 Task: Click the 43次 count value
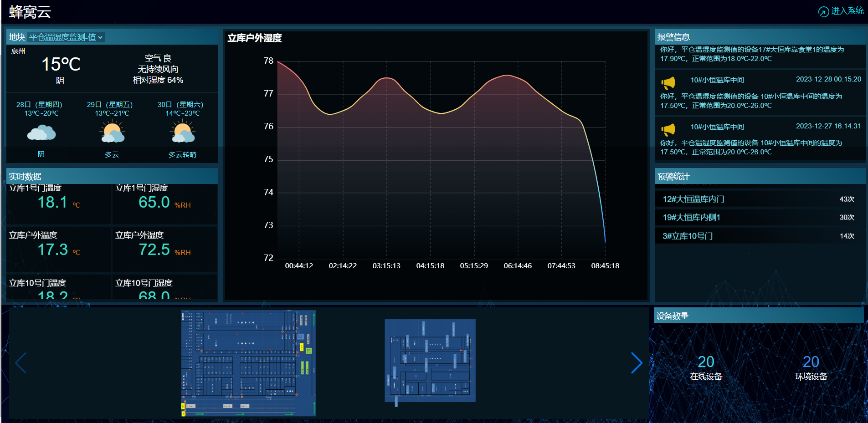(x=847, y=199)
